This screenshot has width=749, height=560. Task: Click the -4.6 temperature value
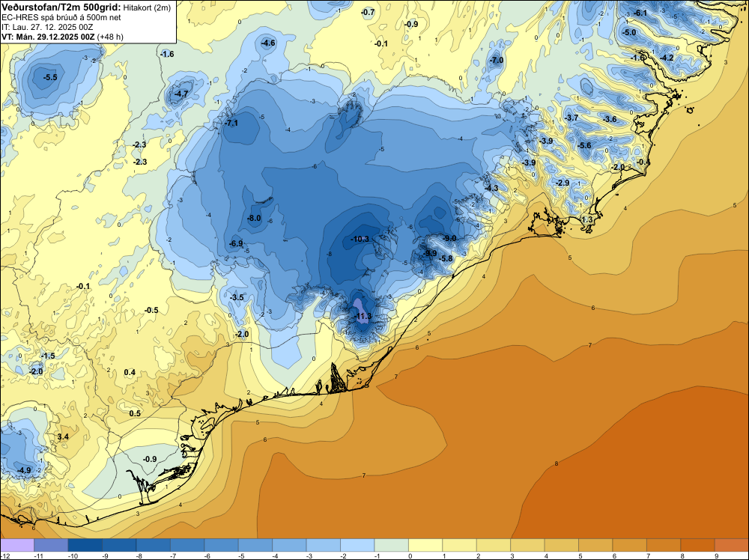click(268, 43)
